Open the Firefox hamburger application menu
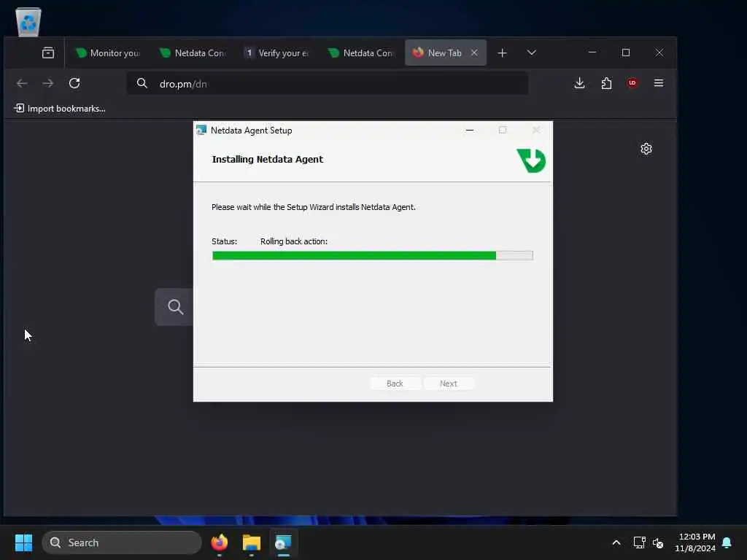 (x=659, y=83)
